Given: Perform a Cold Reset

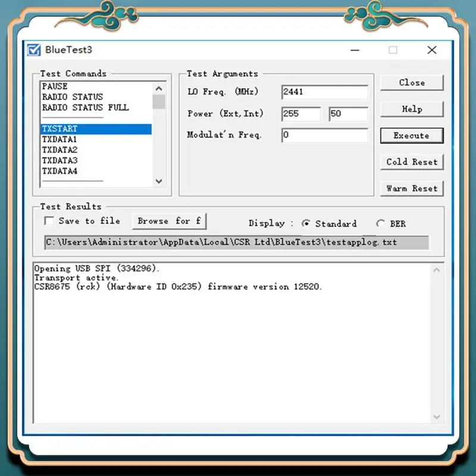Looking at the screenshot, I should [411, 161].
